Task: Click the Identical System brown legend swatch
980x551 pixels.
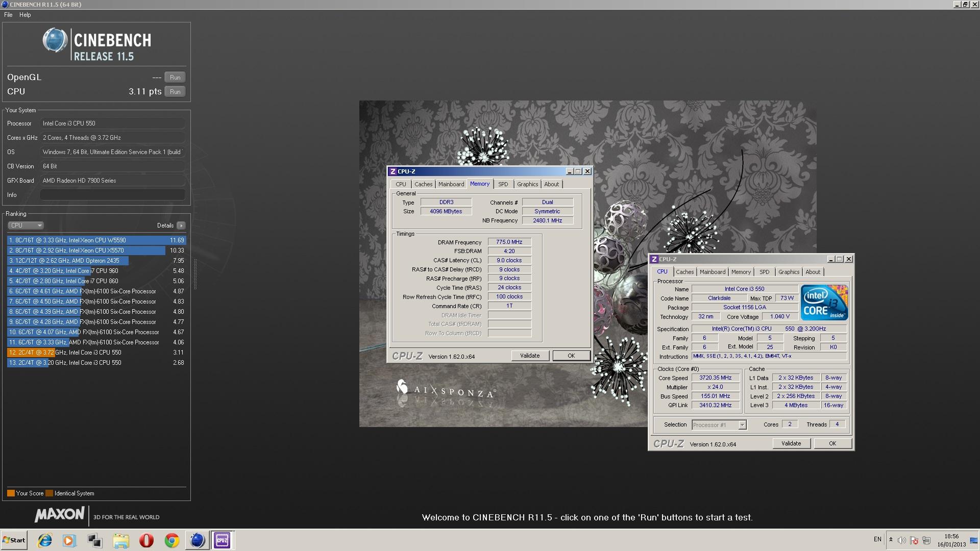Action: pyautogui.click(x=49, y=493)
